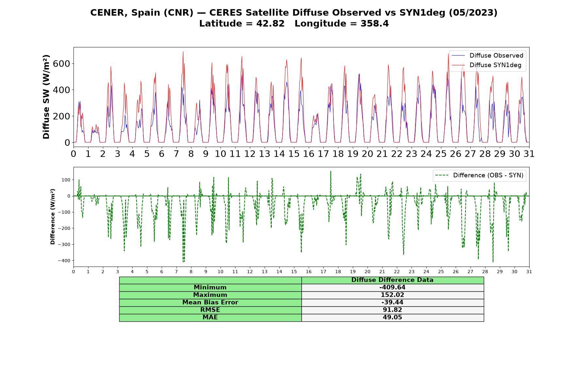Viewport: 588px width, 392px height.
Task: Select the 152.02 maximum value cell
Action: 392,295
